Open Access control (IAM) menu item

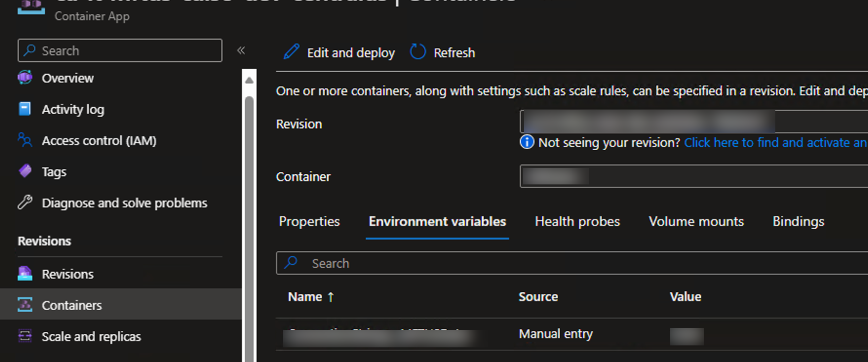(x=99, y=141)
